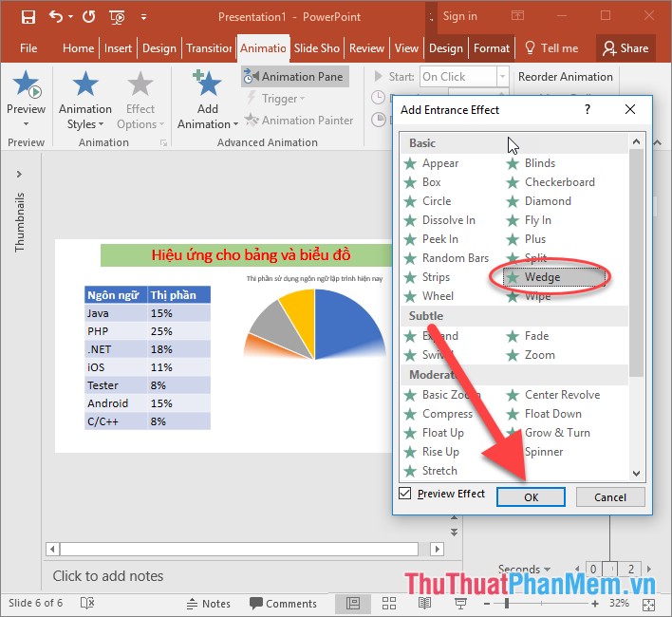Click in the notes area placeholder
Screen dimensions: 672x617
[x=108, y=576]
